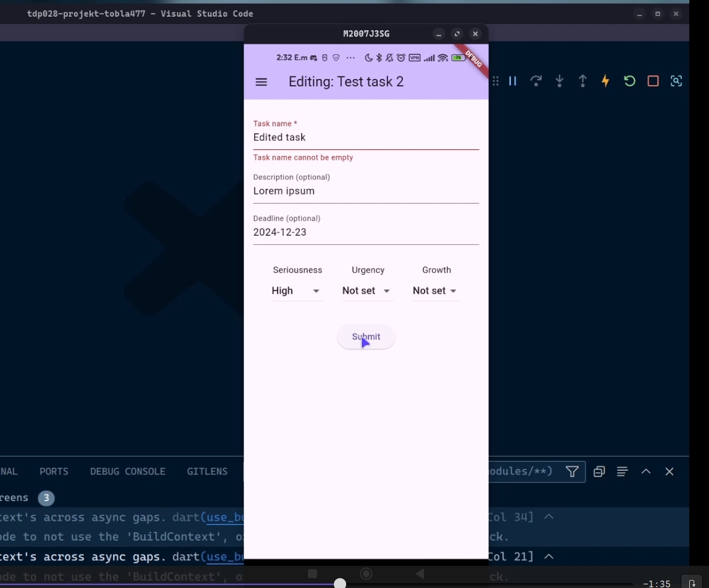This screenshot has height=588, width=709.
Task: Switch to the Ports tab
Action: tap(54, 471)
